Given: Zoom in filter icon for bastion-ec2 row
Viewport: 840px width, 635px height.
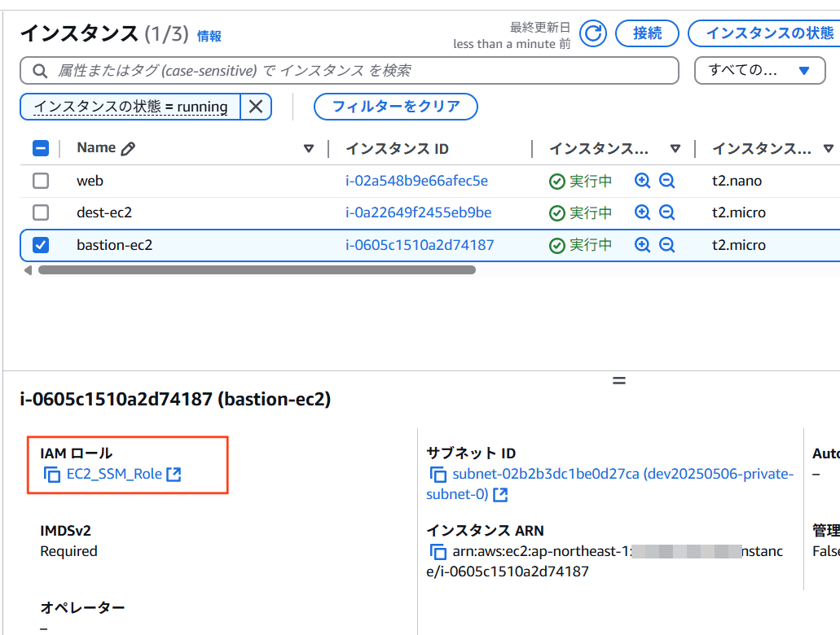Looking at the screenshot, I should 642,245.
